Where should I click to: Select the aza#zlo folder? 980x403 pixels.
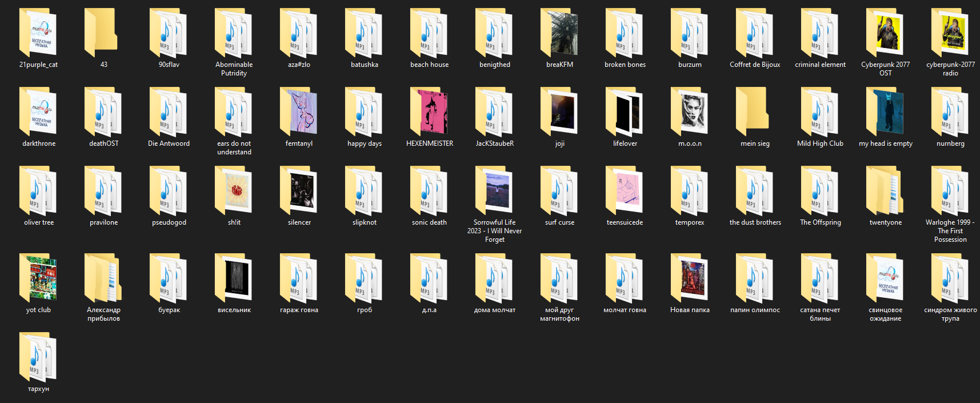299,32
